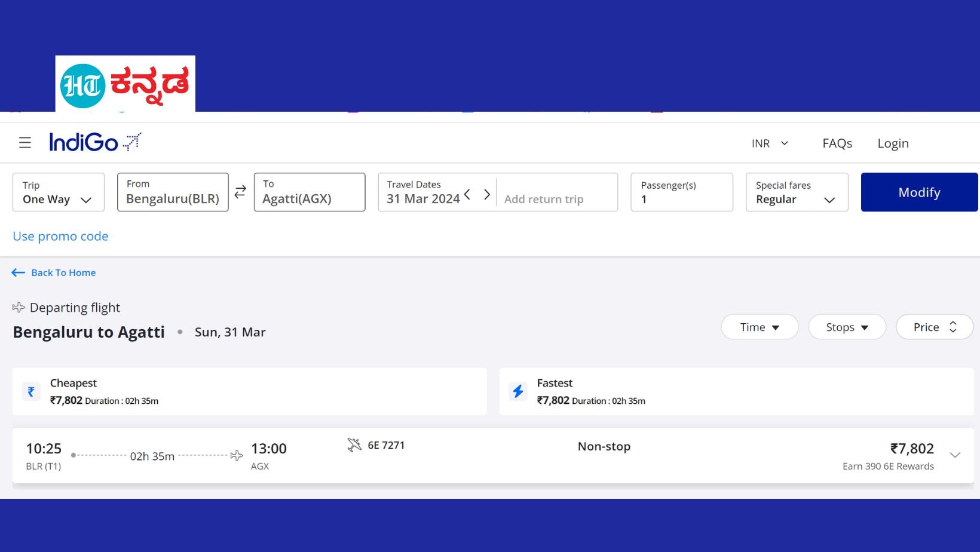Open the Login page
The height and width of the screenshot is (552, 980).
(893, 143)
